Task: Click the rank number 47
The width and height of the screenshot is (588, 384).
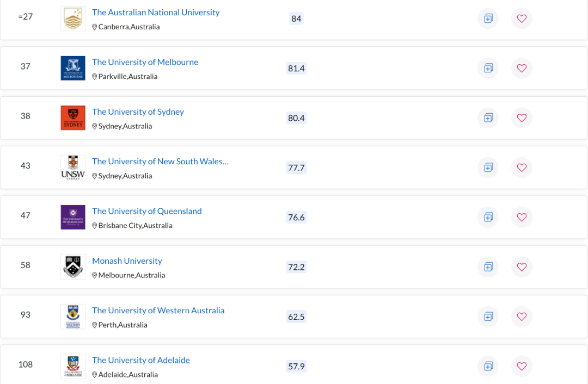Action: pyautogui.click(x=26, y=215)
